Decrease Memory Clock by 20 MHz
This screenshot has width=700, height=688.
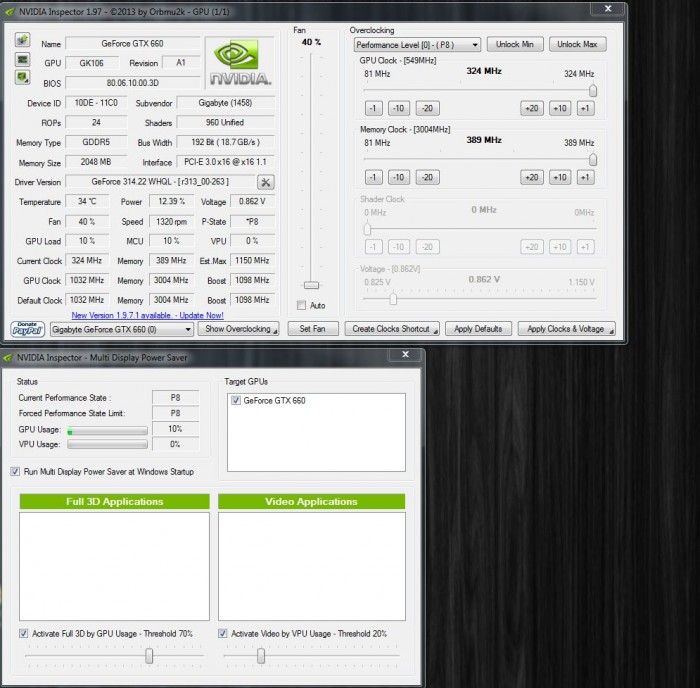tap(427, 177)
